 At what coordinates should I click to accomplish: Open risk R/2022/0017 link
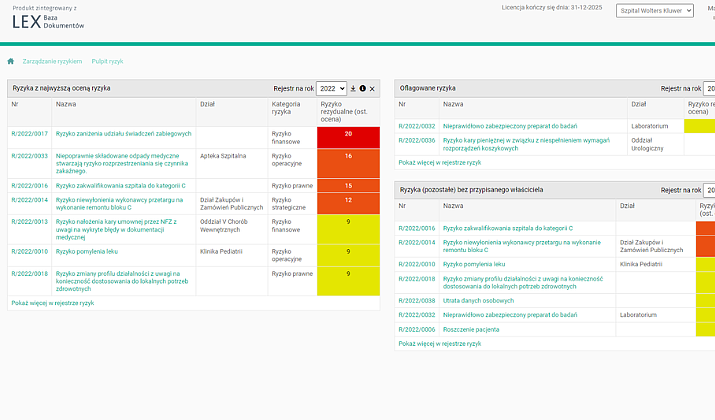pyautogui.click(x=29, y=133)
